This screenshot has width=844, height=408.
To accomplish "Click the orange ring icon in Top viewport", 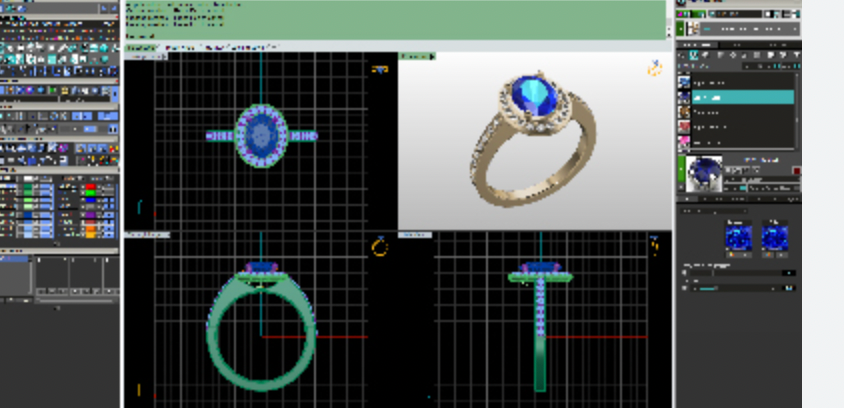I will coord(380,69).
